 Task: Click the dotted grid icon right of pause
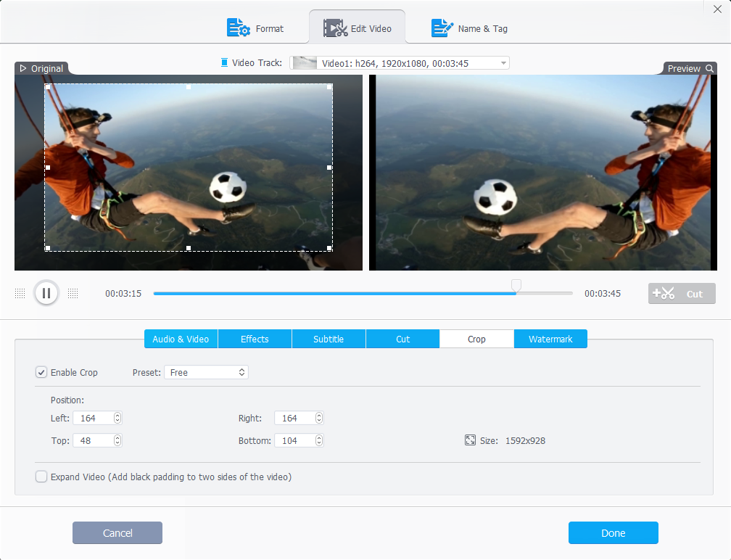coord(73,293)
